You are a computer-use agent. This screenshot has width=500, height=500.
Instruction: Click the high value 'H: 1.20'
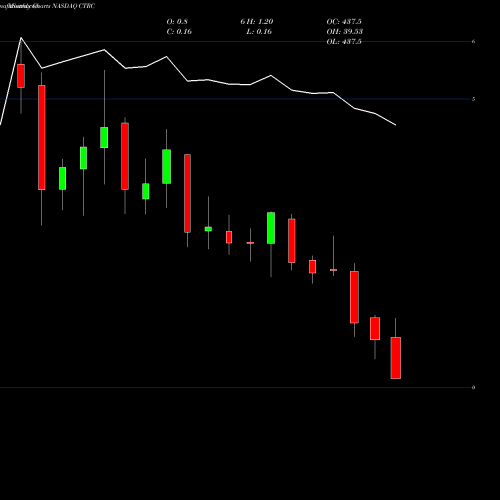click(261, 22)
